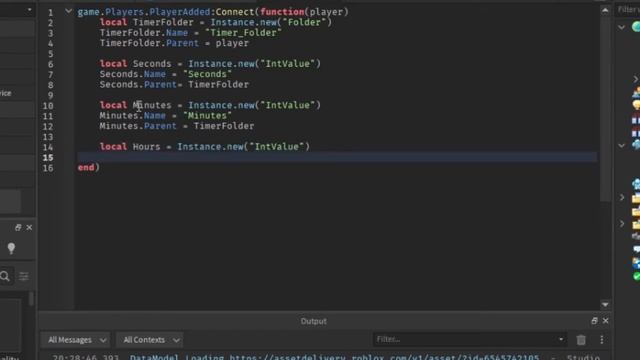Image resolution: width=640 pixels, height=360 pixels.
Task: Open the Output filter history dropdown arrow
Action: tap(561, 339)
